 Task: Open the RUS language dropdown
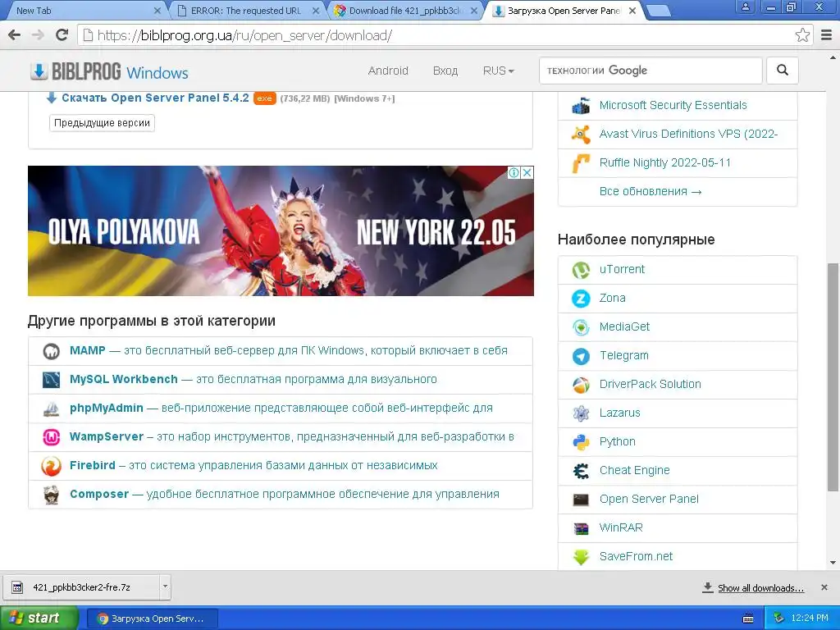click(x=498, y=71)
